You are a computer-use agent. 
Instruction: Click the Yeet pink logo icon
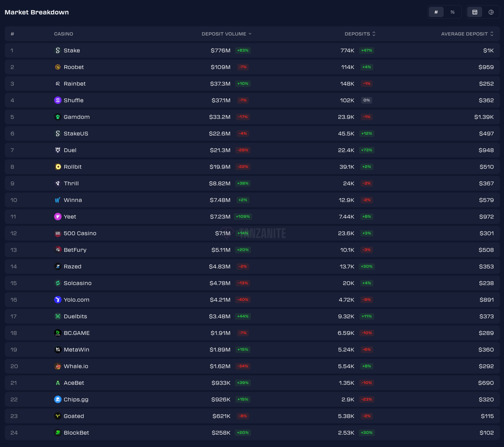coord(58,216)
